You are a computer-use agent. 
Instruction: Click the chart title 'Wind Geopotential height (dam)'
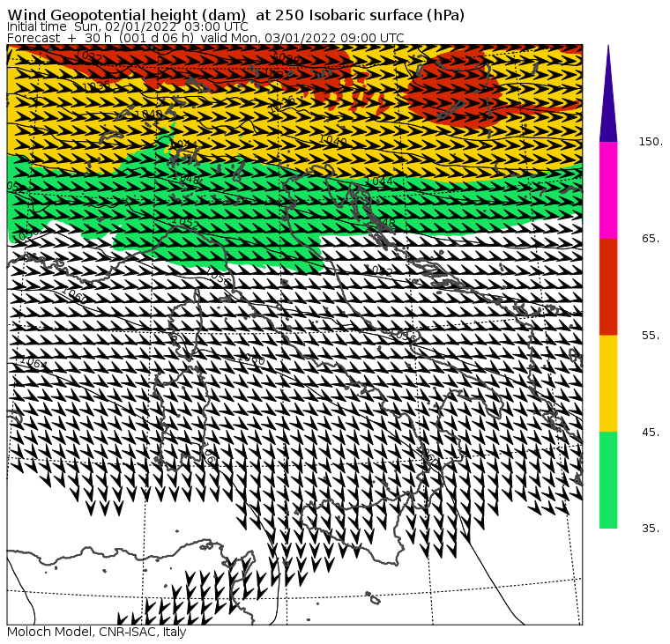tap(126, 15)
